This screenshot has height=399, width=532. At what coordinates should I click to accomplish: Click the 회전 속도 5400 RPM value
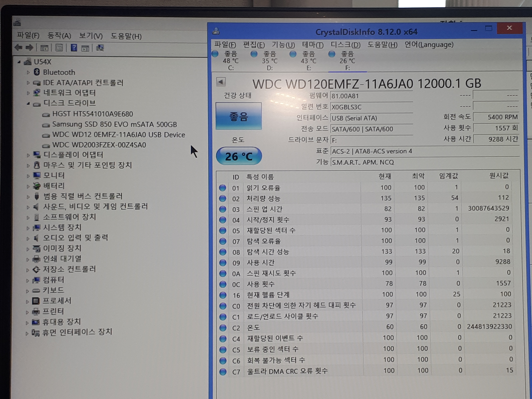click(x=496, y=117)
